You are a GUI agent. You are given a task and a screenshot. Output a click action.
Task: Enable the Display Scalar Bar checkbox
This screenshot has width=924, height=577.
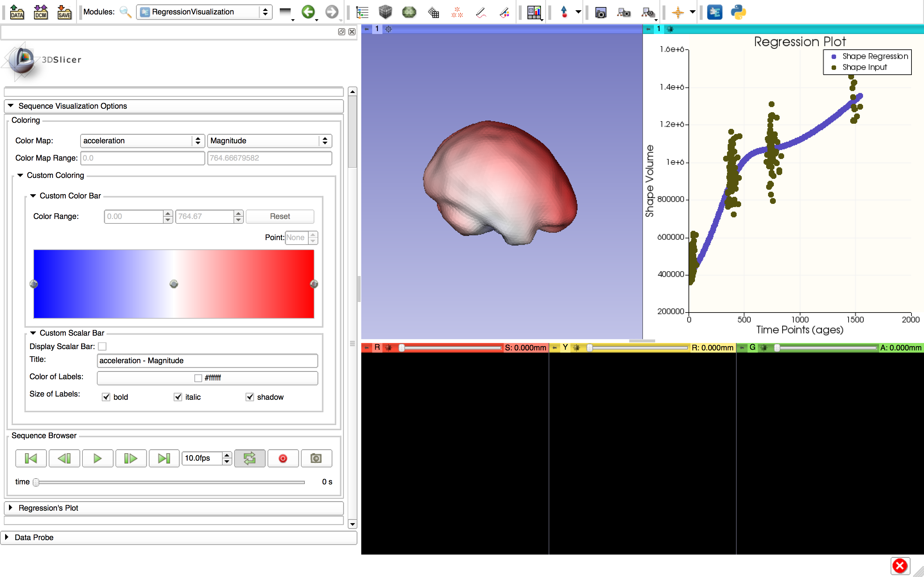pyautogui.click(x=102, y=346)
